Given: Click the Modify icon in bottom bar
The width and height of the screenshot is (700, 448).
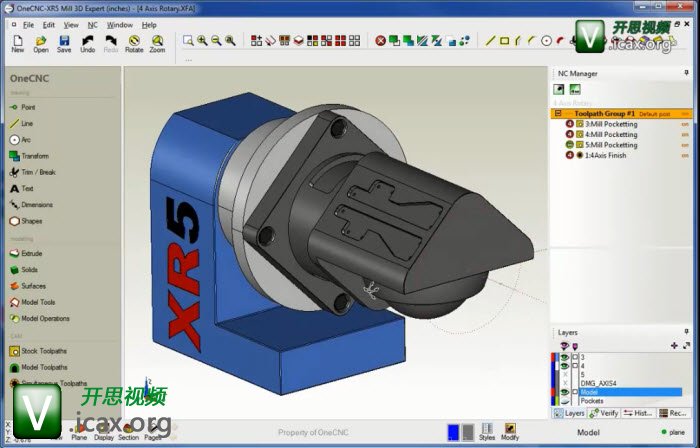Looking at the screenshot, I should 510,432.
